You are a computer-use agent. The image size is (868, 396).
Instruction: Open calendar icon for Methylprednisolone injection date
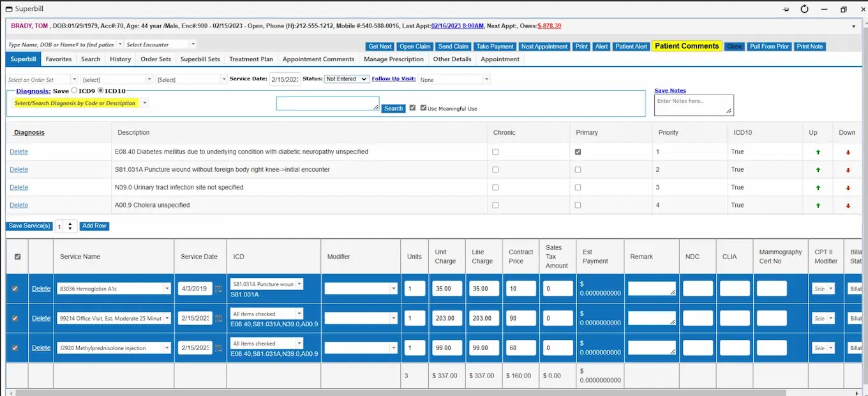coord(219,348)
